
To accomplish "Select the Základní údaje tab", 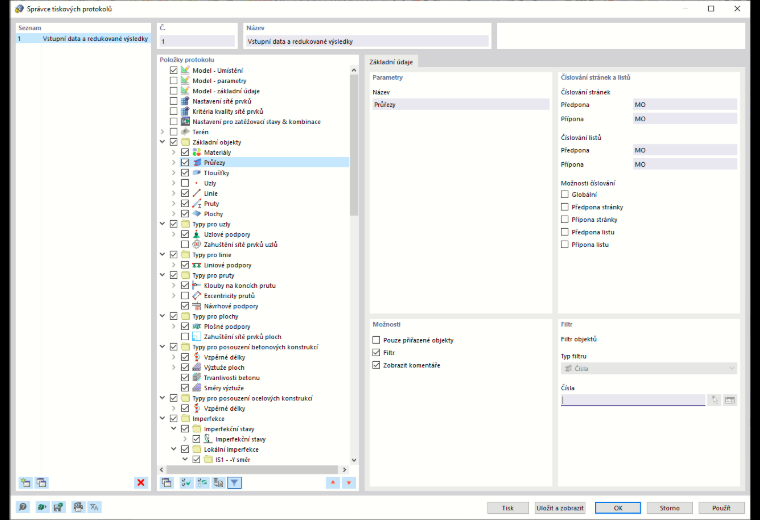I will pyautogui.click(x=391, y=62).
